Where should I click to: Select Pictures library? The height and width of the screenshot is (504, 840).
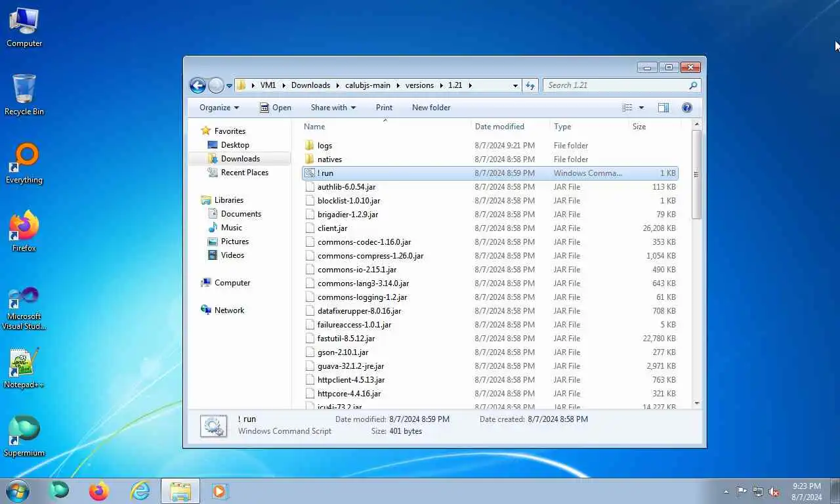point(234,241)
